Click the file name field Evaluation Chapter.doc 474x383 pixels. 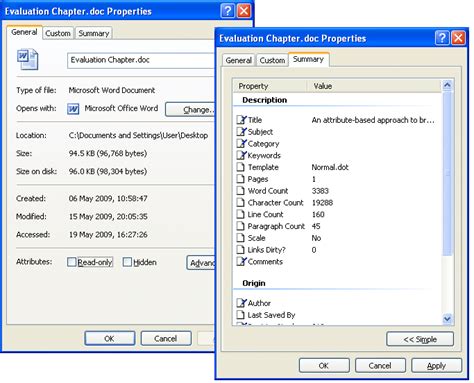click(141, 60)
